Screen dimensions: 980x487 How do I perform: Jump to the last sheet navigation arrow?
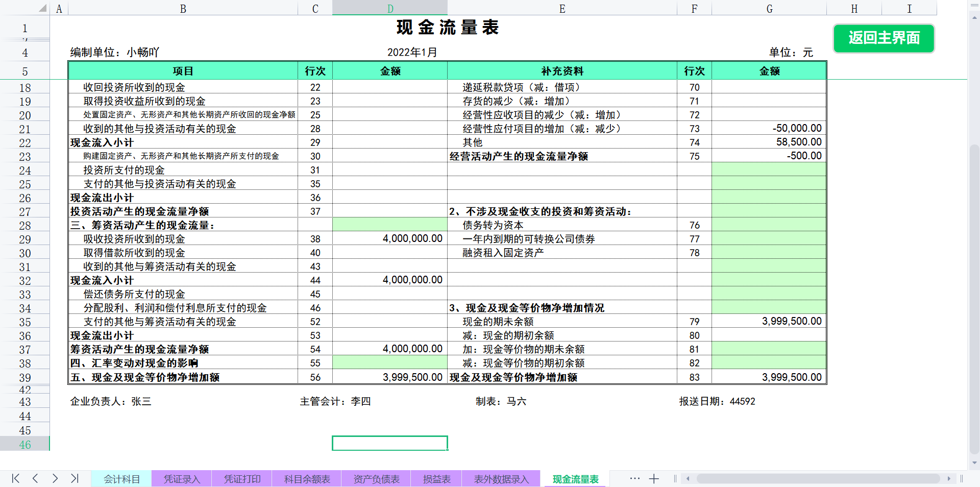click(75, 478)
